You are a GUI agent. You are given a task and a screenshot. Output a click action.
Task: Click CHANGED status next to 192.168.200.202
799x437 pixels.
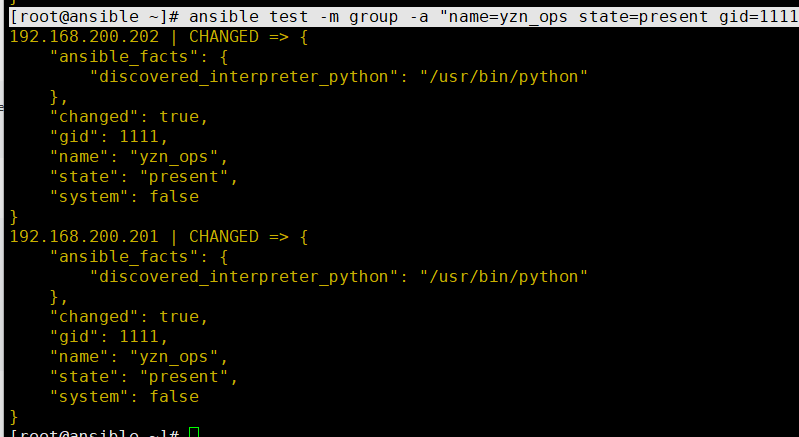point(224,37)
